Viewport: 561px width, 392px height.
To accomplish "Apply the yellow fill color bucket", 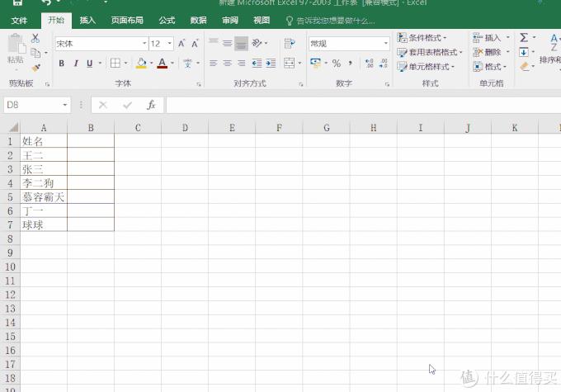I will [x=141, y=64].
